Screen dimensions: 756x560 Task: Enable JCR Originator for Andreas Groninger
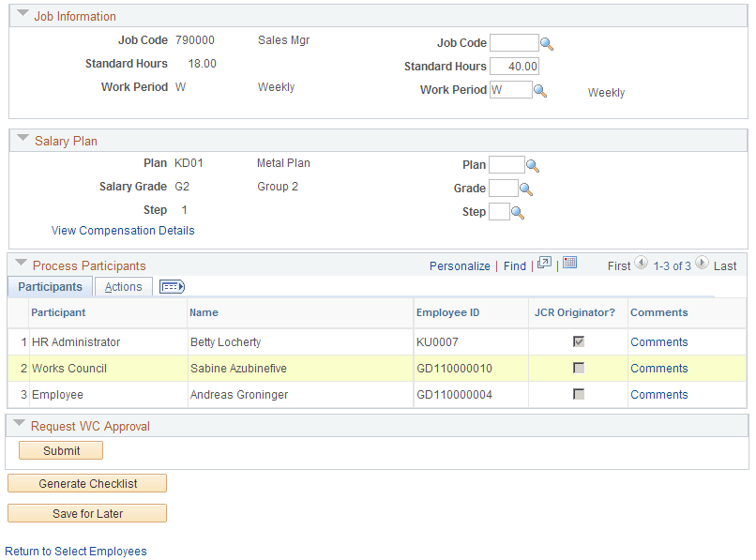(x=579, y=394)
